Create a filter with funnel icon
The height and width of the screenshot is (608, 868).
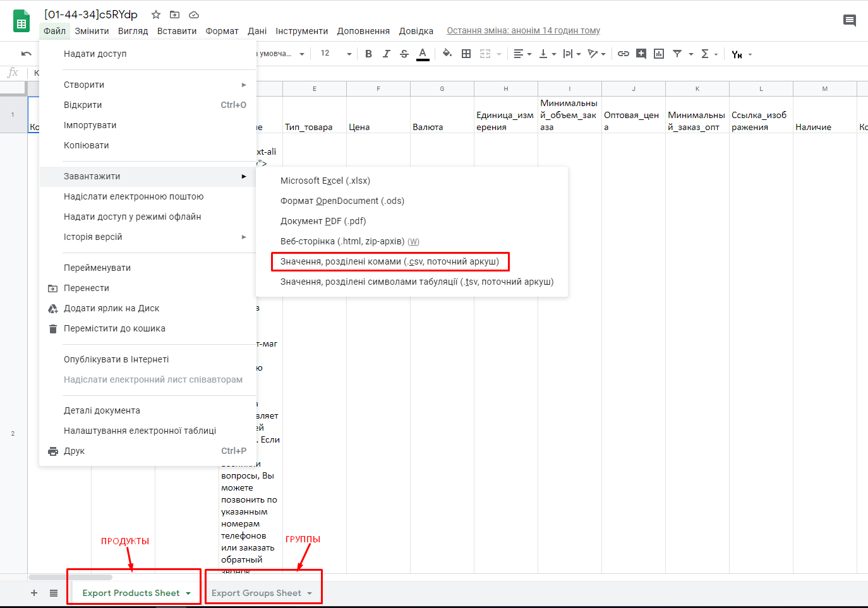[x=677, y=54]
